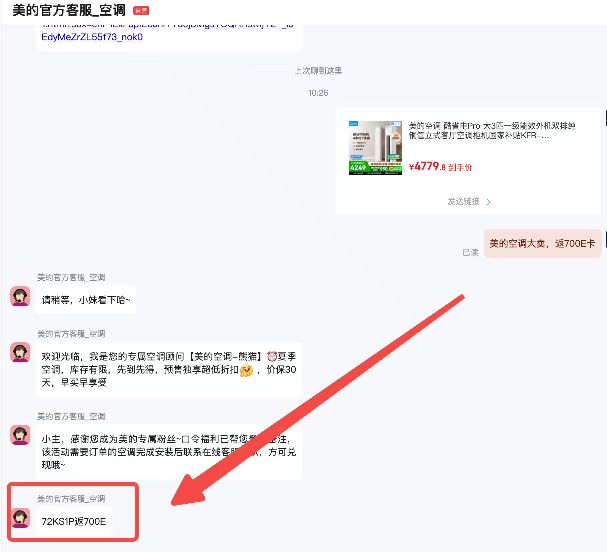The width and height of the screenshot is (607, 552).
Task: Select the sent message 美的空调大卖，返700E卡
Action: 542,243
